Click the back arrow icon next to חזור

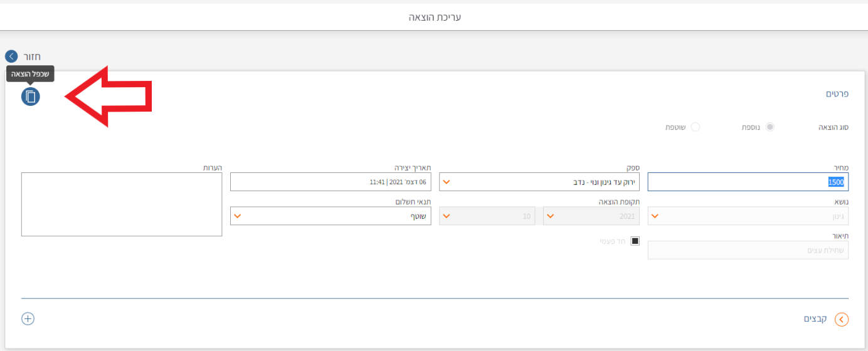[x=11, y=56]
